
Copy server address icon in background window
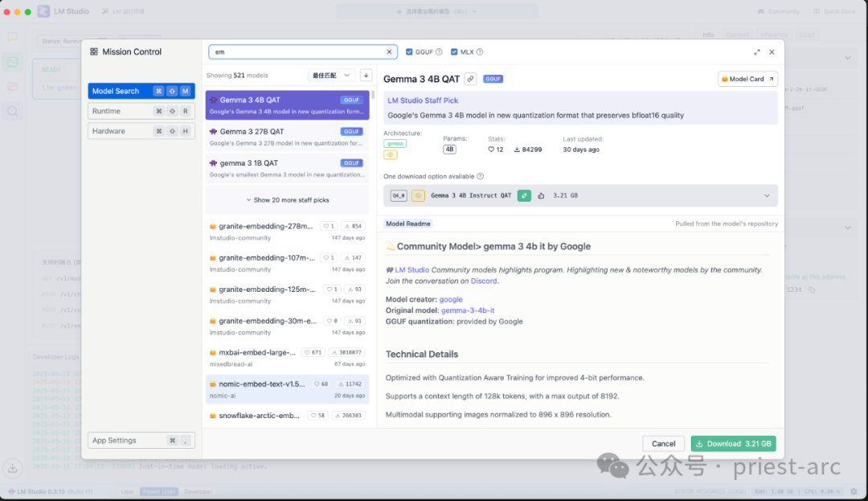tap(812, 290)
